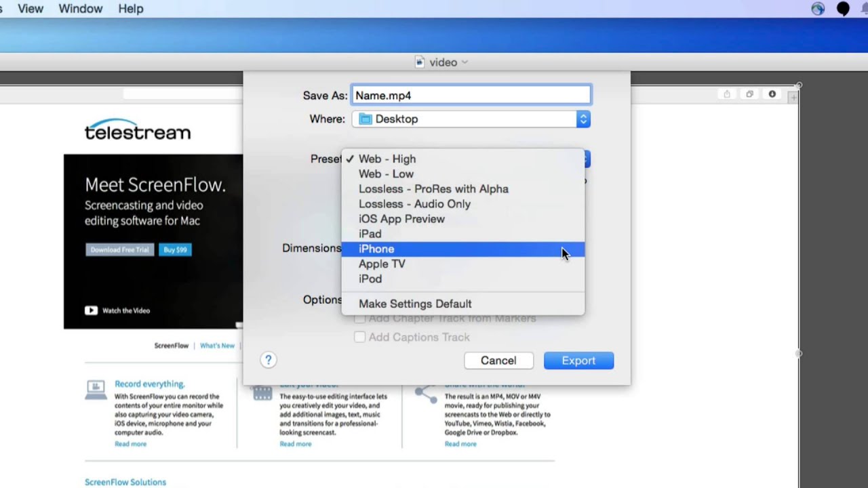The width and height of the screenshot is (868, 488).
Task: Click the share nodes icon
Action: click(426, 393)
